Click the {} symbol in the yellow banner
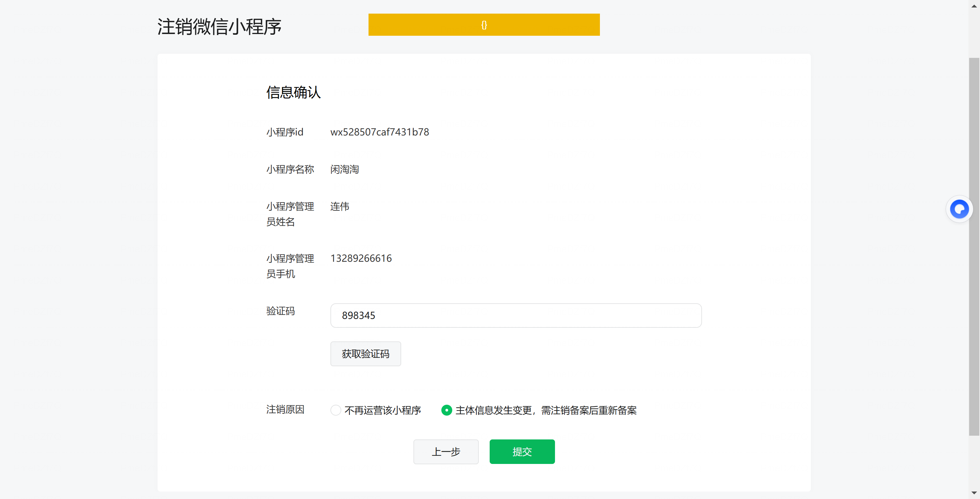980x499 pixels. [484, 25]
